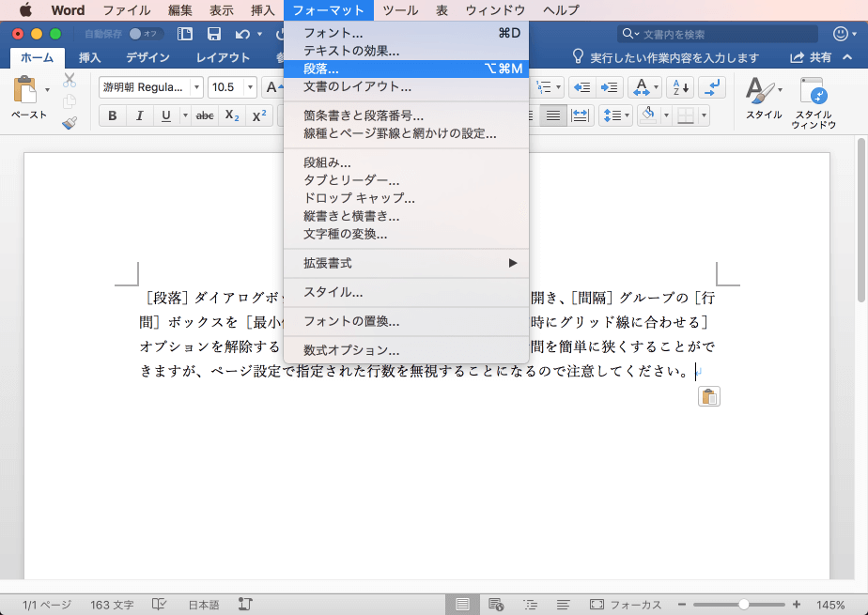Click the paste options icon in document
This screenshot has width=868, height=615.
pos(709,397)
